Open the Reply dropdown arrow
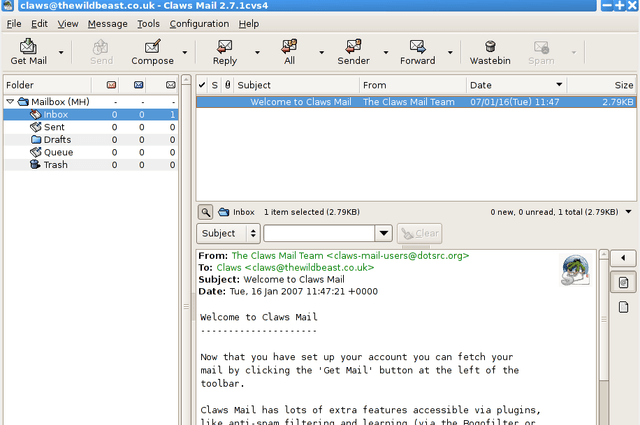Screen dimensions: 640x425 coord(257,52)
